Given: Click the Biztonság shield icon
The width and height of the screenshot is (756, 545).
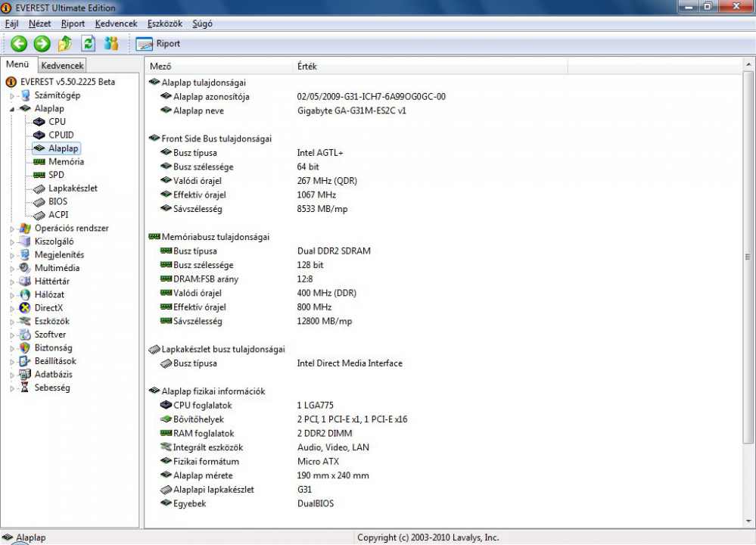Looking at the screenshot, I should point(25,347).
